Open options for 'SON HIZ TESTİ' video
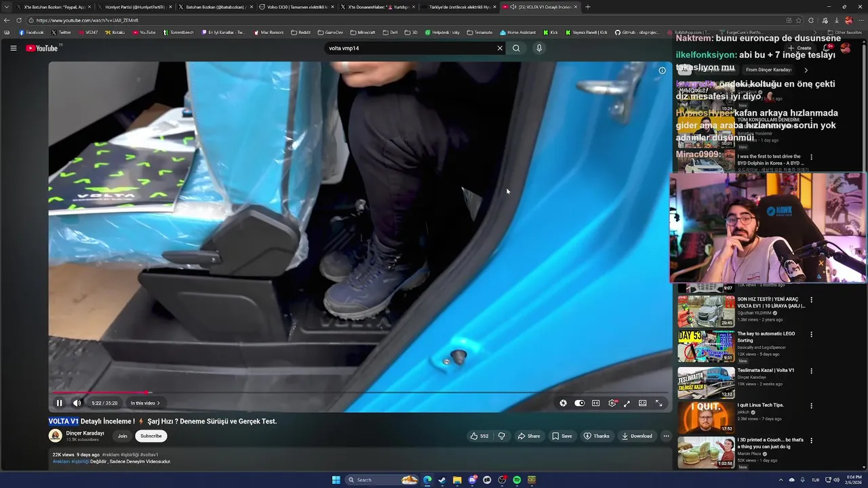This screenshot has height=488, width=868. tap(811, 300)
